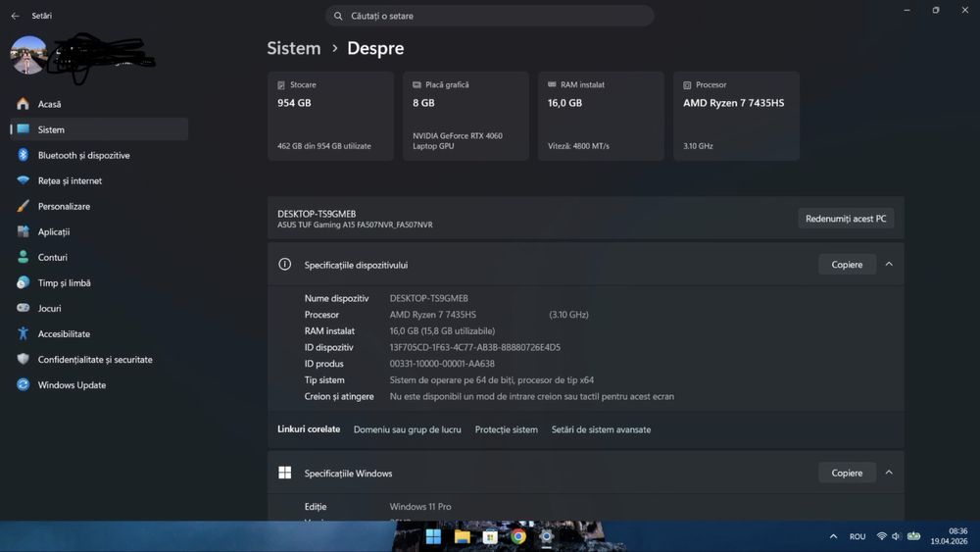
Task: Click 'Windows 11 Pro' edition value
Action: 420,506
